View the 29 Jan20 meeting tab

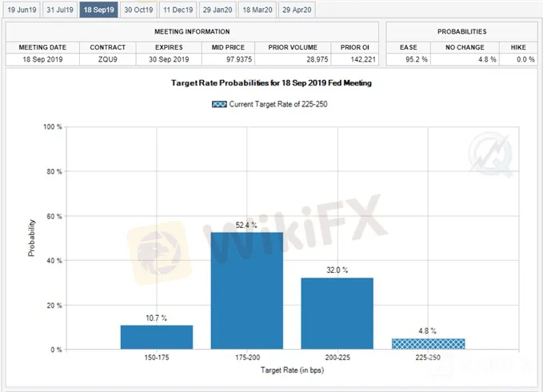(x=218, y=10)
